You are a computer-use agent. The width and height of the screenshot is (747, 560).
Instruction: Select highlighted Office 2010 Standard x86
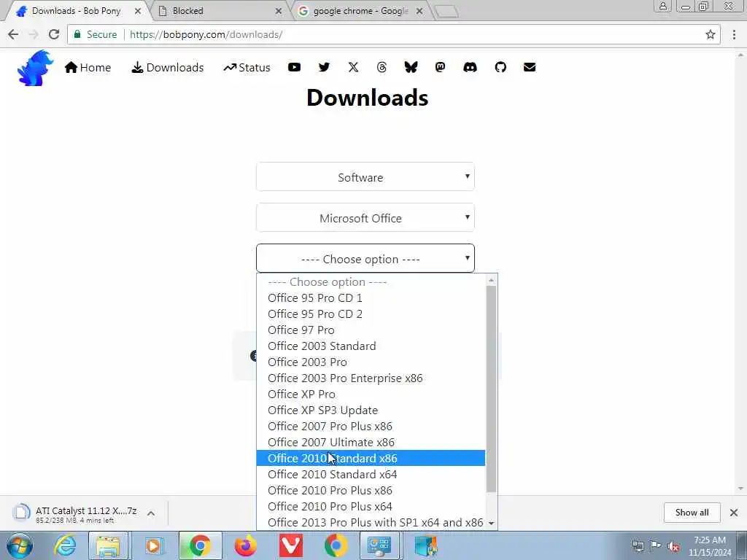(x=371, y=458)
